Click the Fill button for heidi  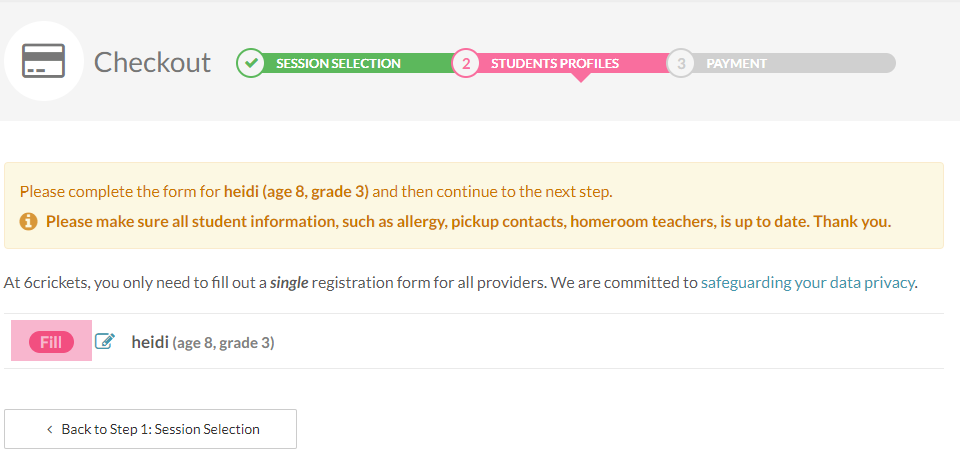point(51,342)
